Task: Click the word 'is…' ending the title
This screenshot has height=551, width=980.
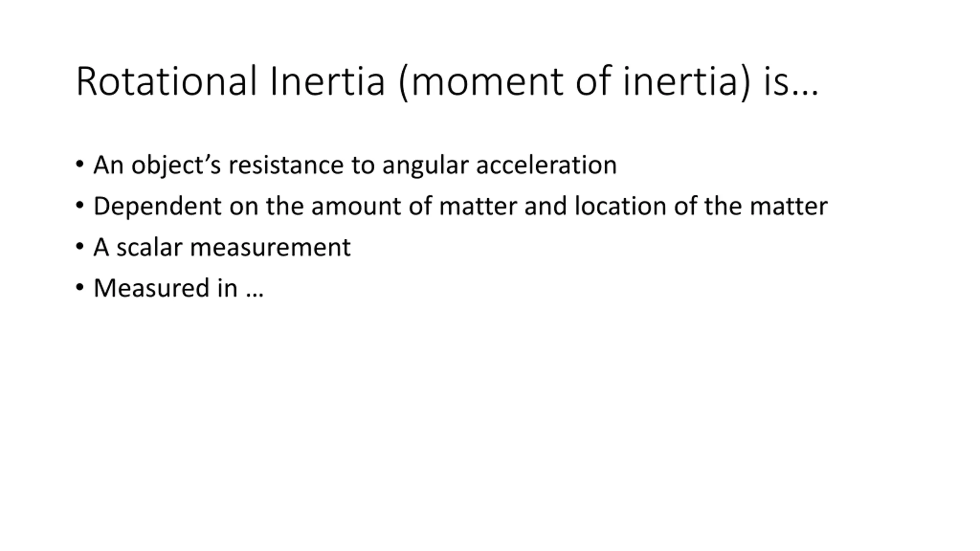Action: [790, 82]
